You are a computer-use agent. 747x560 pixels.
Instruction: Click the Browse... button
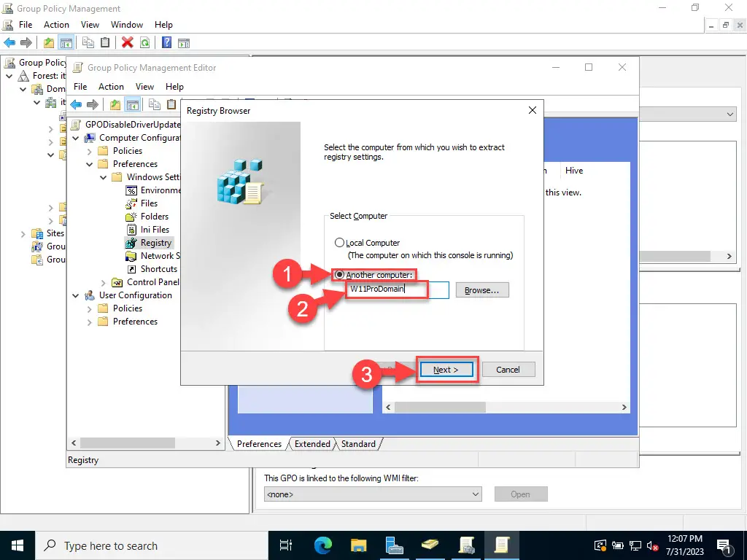pyautogui.click(x=481, y=290)
